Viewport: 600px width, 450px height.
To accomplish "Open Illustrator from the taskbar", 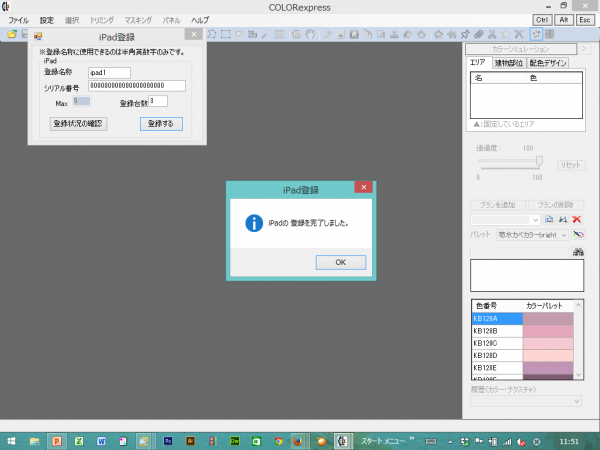I will pos(190,441).
